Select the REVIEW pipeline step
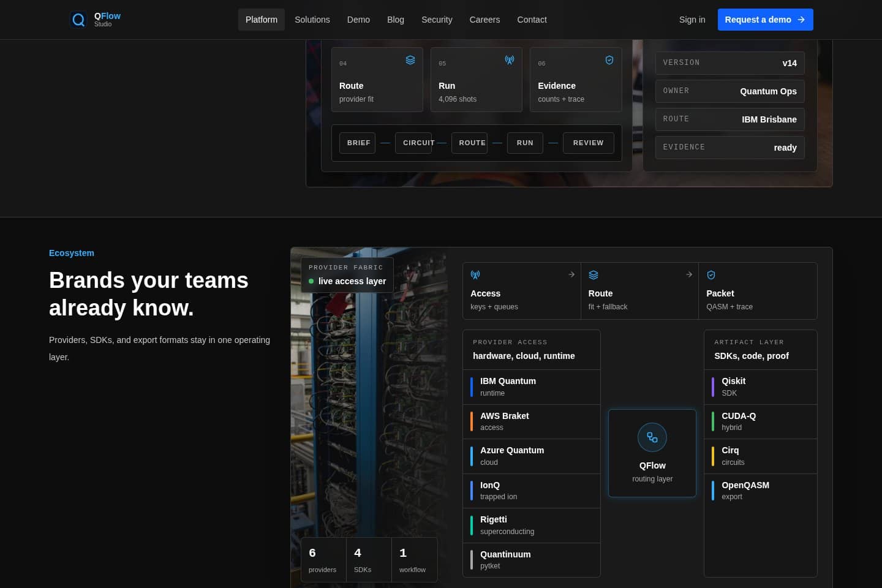882x588 pixels. click(x=589, y=143)
